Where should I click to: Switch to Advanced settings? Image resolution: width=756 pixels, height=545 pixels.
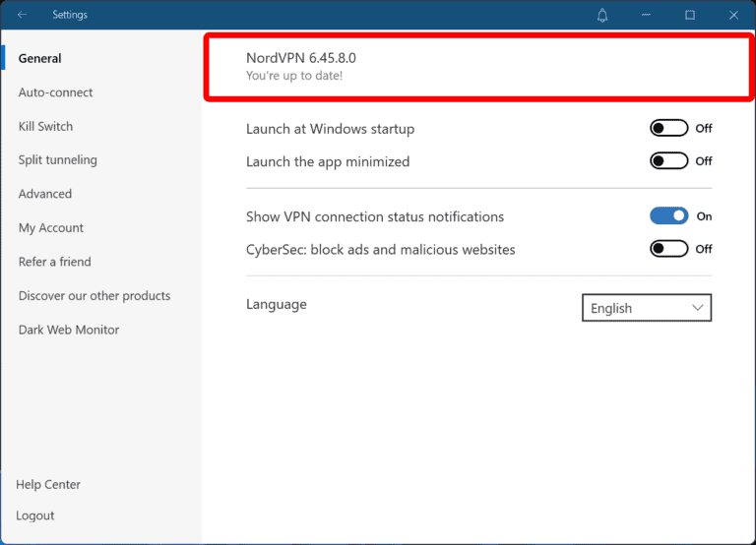(45, 194)
